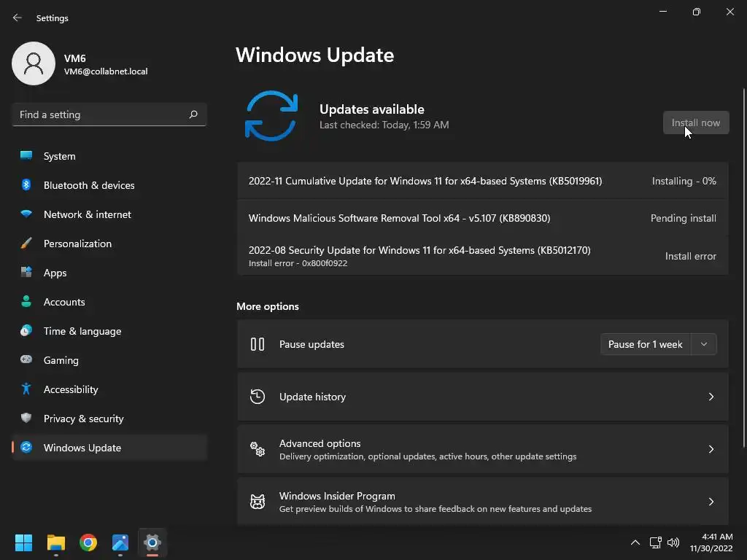Image resolution: width=747 pixels, height=560 pixels.
Task: Click the vertical scrollbar on the right
Action: (x=745, y=268)
